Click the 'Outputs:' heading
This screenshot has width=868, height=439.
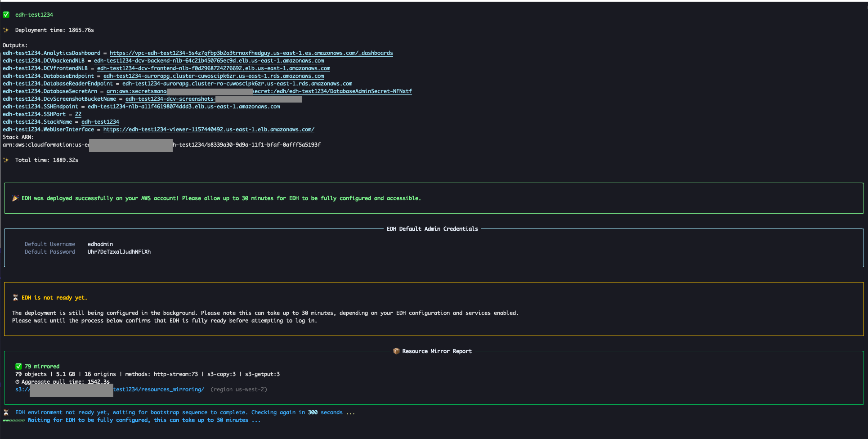click(x=15, y=45)
